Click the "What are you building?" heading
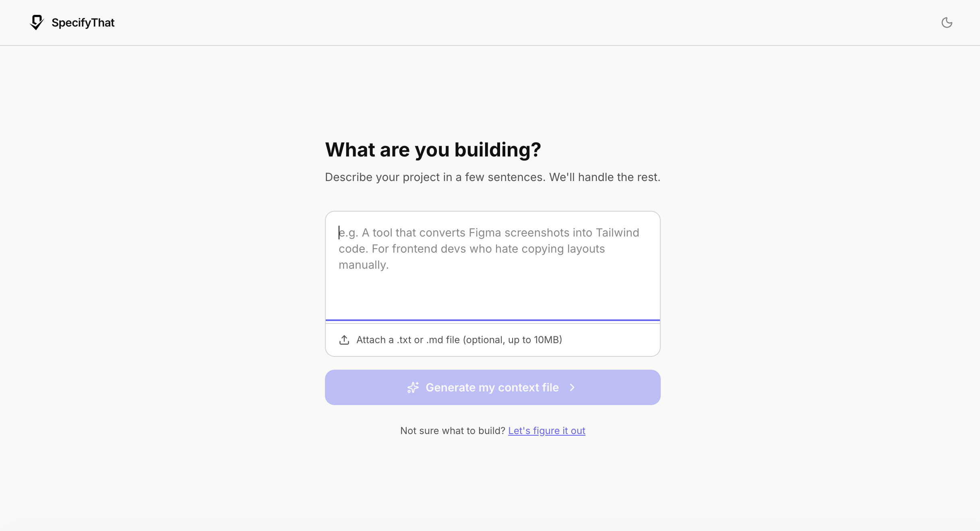Image resolution: width=980 pixels, height=531 pixels. point(433,150)
